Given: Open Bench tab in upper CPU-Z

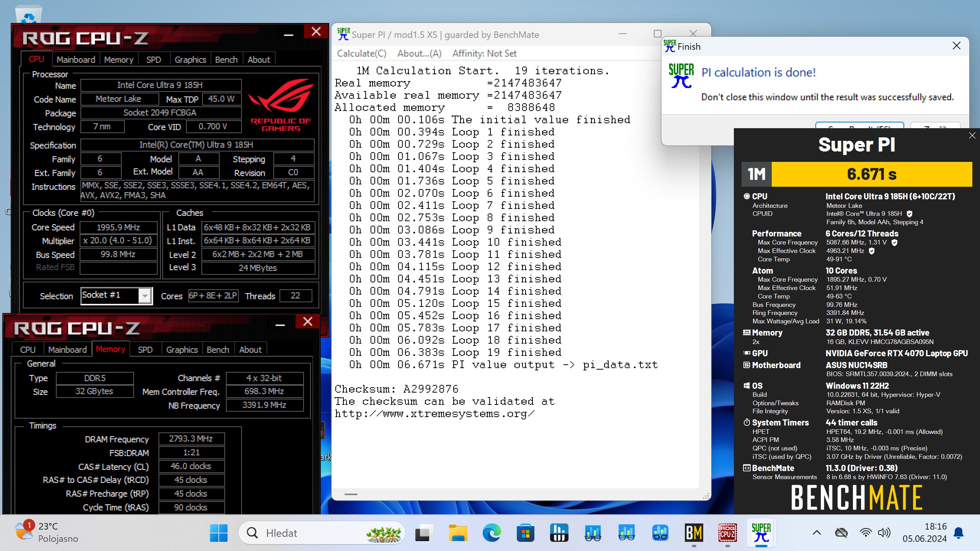Looking at the screenshot, I should pyautogui.click(x=226, y=60).
